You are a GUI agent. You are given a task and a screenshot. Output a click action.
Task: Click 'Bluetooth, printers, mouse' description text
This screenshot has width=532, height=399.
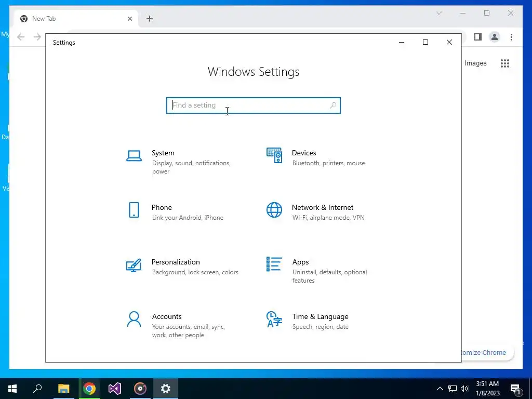[329, 163]
